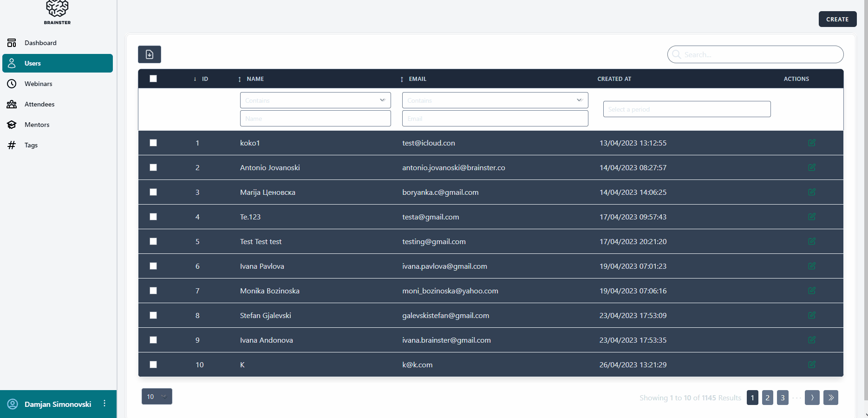Open the rows-per-page dropdown showing 10
This screenshot has width=868, height=418.
coord(157,397)
